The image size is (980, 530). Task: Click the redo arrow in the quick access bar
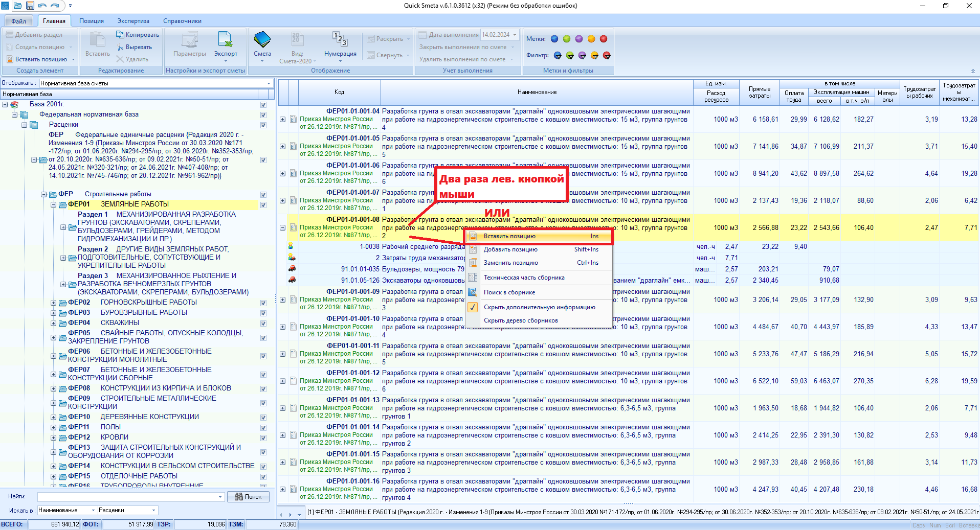coord(55,6)
